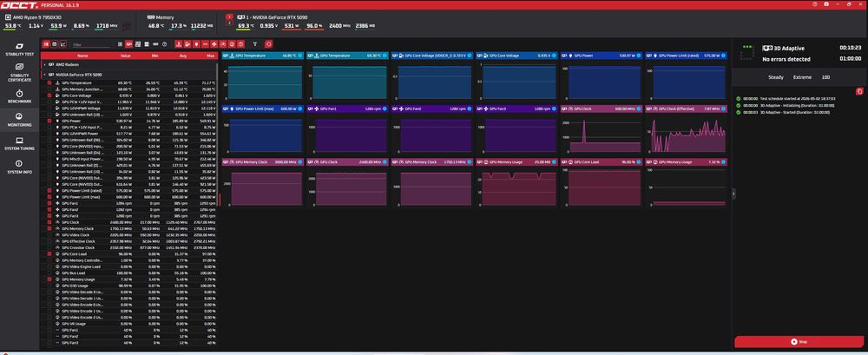Click the blue dot on GPU Fan1 graph
This screenshot has height=355, width=868.
385,109
